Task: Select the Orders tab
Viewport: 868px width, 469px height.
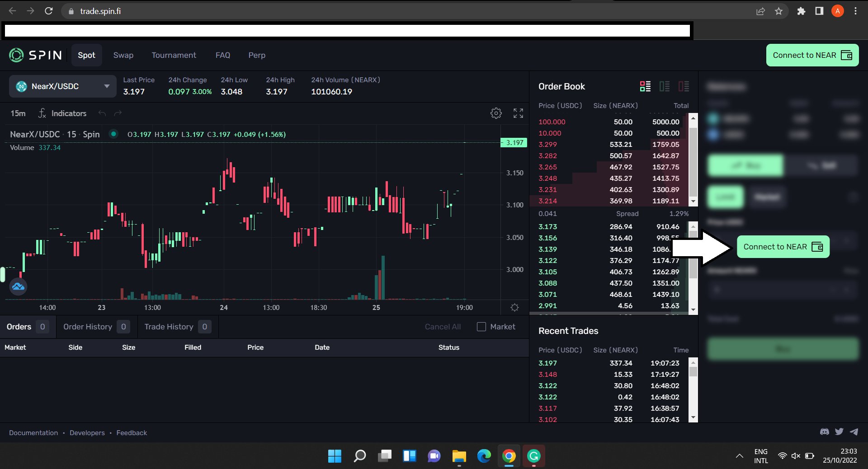Action: [x=28, y=327]
